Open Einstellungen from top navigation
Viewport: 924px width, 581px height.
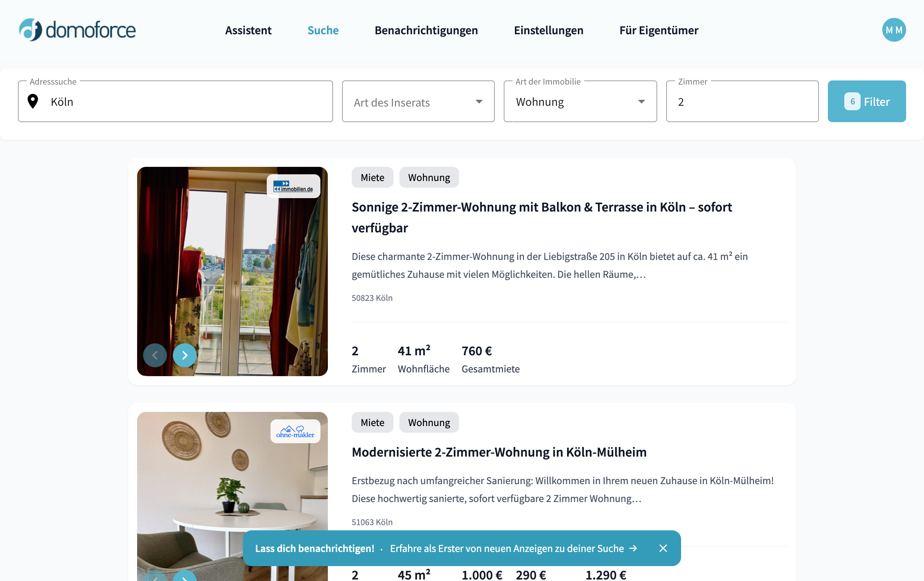549,30
